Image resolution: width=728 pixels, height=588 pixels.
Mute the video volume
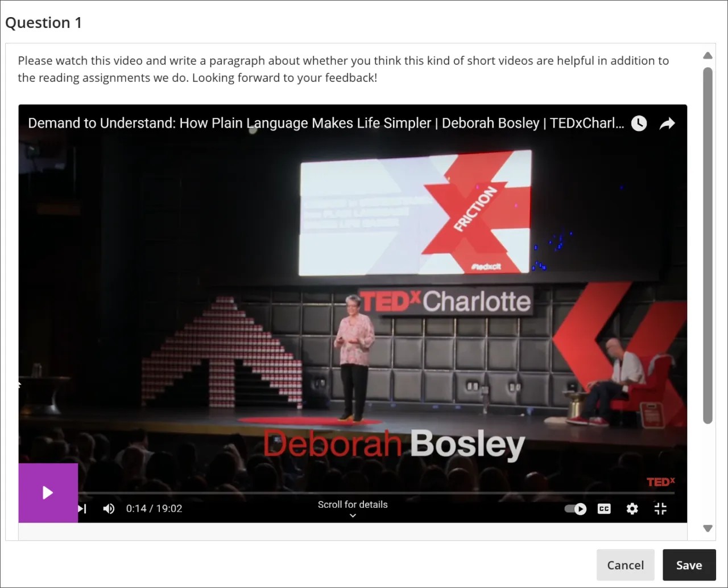click(x=108, y=508)
